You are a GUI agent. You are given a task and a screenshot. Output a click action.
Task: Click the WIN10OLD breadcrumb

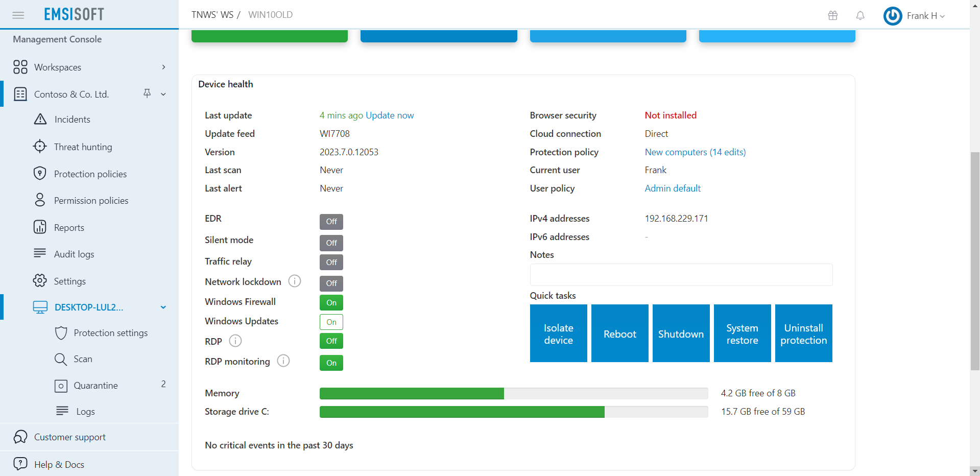pos(271,15)
